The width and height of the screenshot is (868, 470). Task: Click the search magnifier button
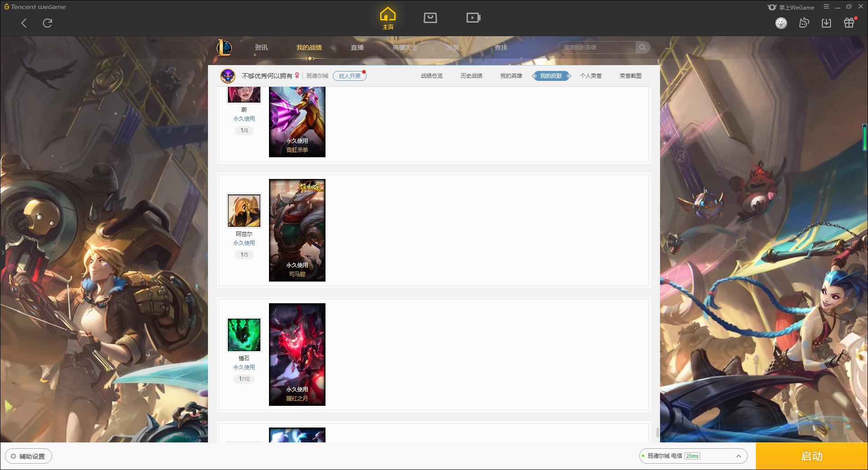(x=642, y=47)
